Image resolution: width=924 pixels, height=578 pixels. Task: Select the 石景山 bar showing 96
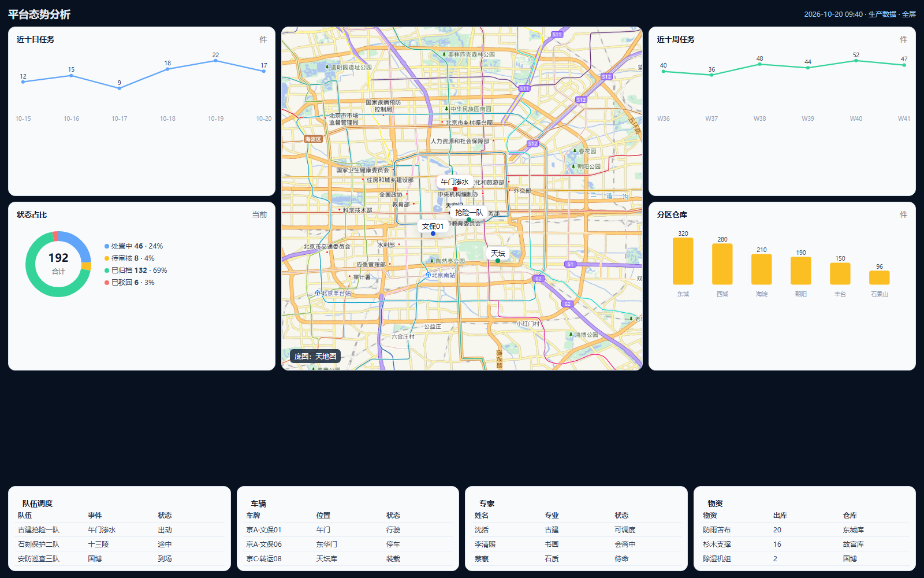(x=880, y=277)
